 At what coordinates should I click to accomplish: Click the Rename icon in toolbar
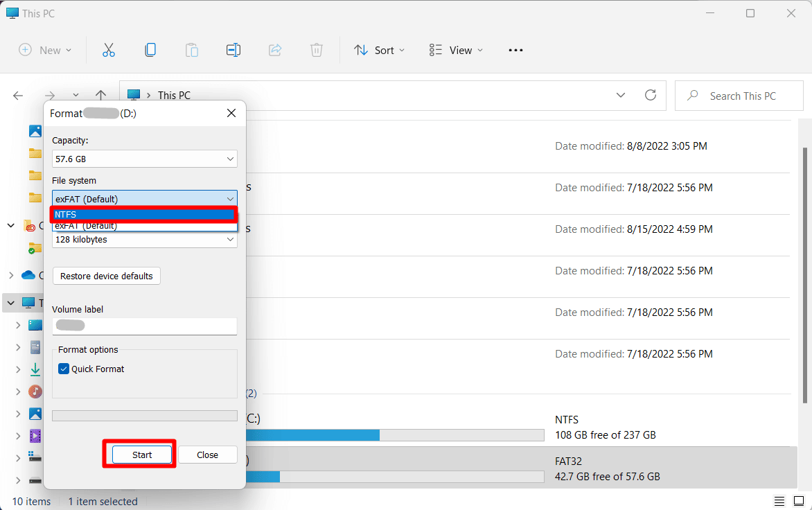[233, 50]
